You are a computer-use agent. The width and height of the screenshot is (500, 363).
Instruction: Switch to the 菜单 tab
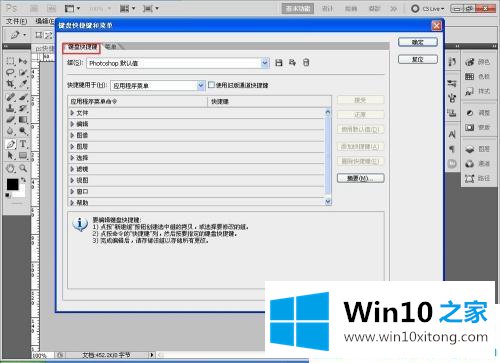tap(111, 47)
